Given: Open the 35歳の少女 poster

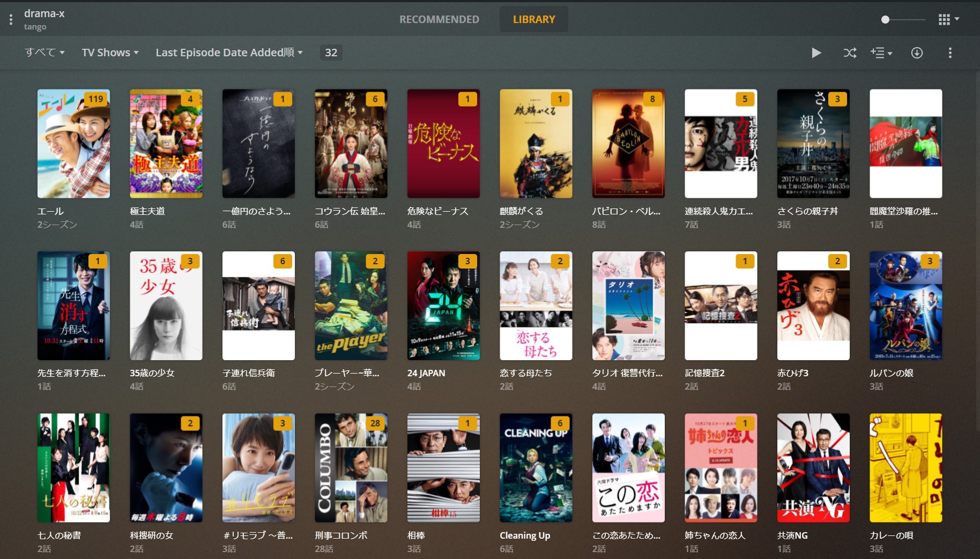Looking at the screenshot, I should [x=166, y=305].
